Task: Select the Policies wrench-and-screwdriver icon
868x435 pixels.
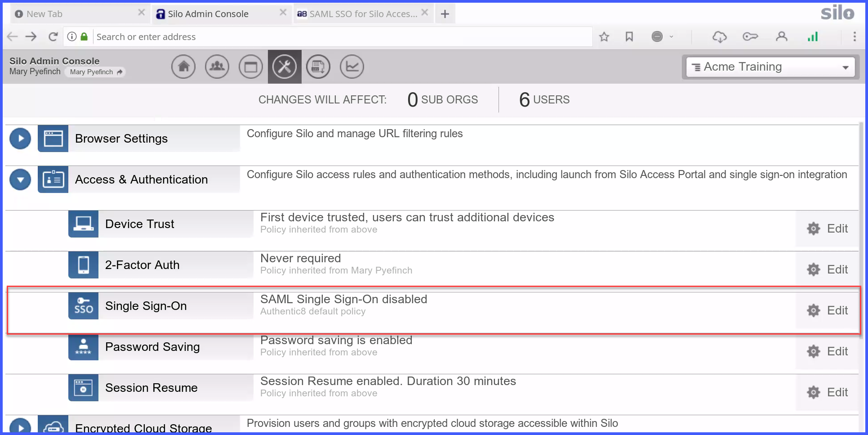Action: pyautogui.click(x=285, y=67)
